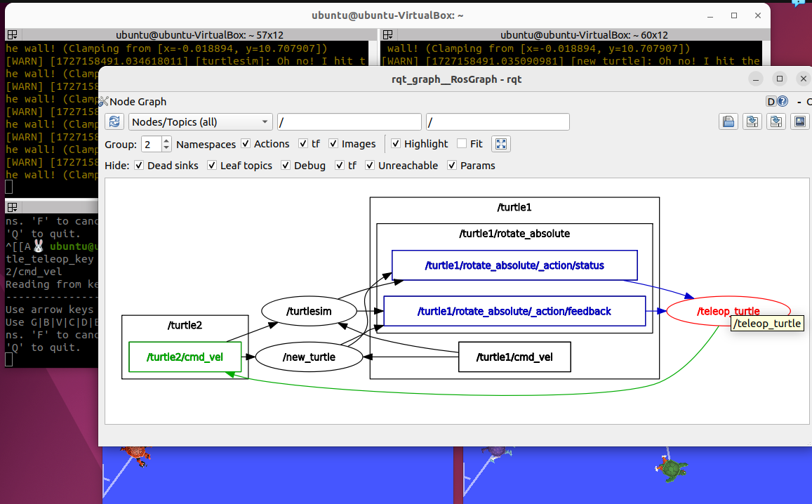812x504 pixels.
Task: Click the Group depth number field
Action: (x=152, y=144)
